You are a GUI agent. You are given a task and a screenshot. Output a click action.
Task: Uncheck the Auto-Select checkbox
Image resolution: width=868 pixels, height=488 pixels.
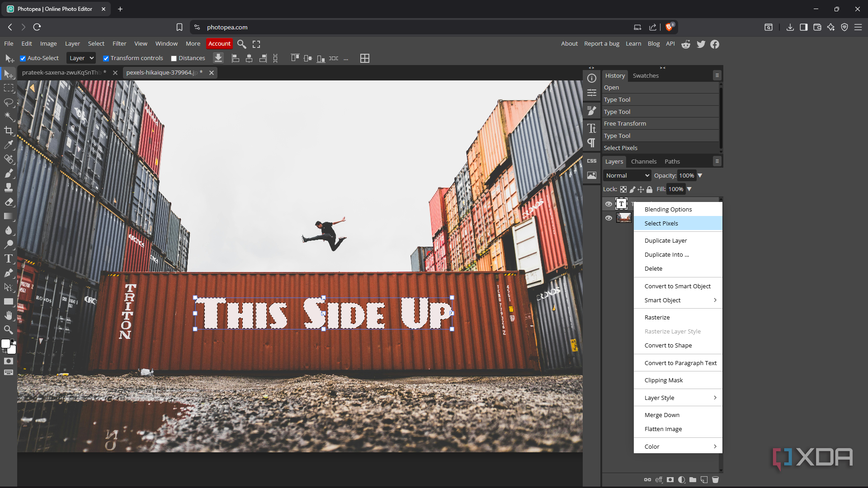(x=23, y=58)
